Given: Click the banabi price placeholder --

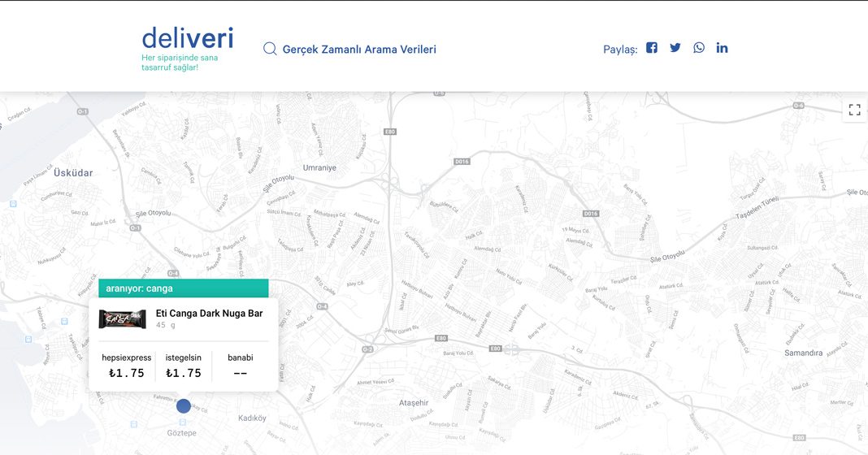Looking at the screenshot, I should [241, 374].
